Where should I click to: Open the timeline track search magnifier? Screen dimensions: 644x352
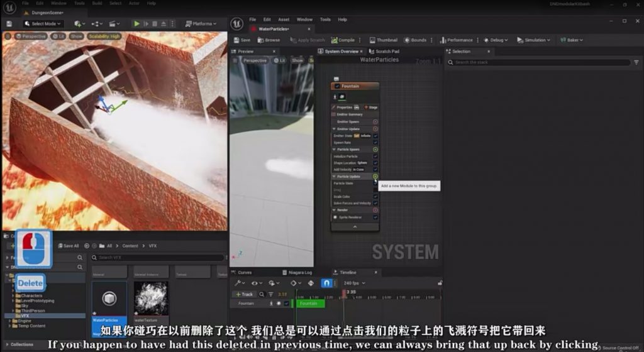click(262, 294)
